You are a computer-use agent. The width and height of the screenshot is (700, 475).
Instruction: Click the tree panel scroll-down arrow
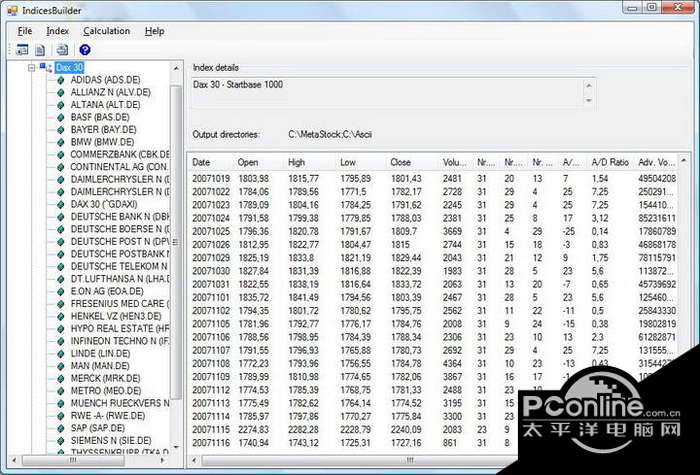(176, 447)
